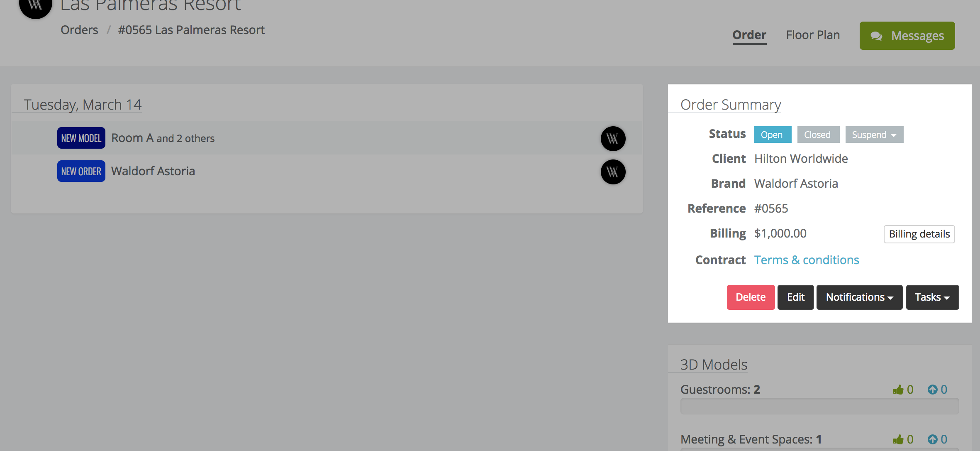
Task: Click the Waldorf avatar on Waldorf Astoria row
Action: (613, 172)
